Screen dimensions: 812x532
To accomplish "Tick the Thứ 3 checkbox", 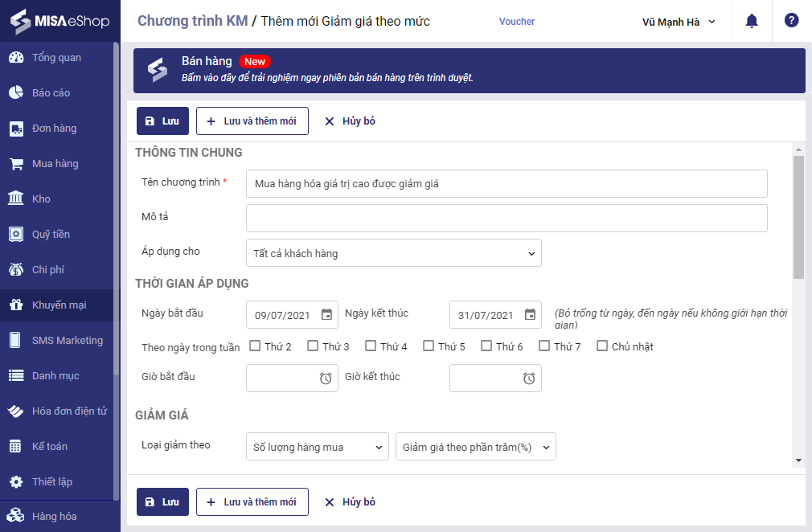I will (x=313, y=346).
